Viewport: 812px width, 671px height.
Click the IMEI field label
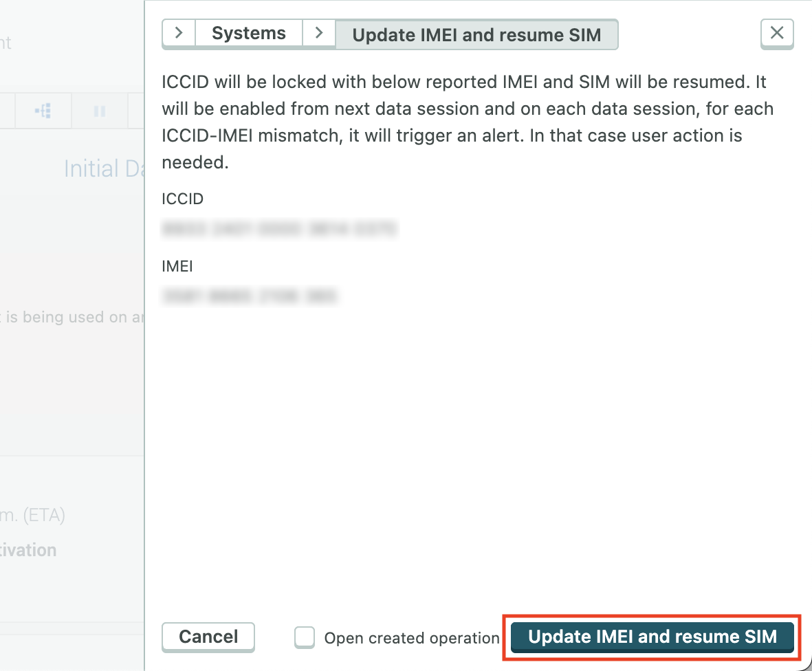(177, 266)
